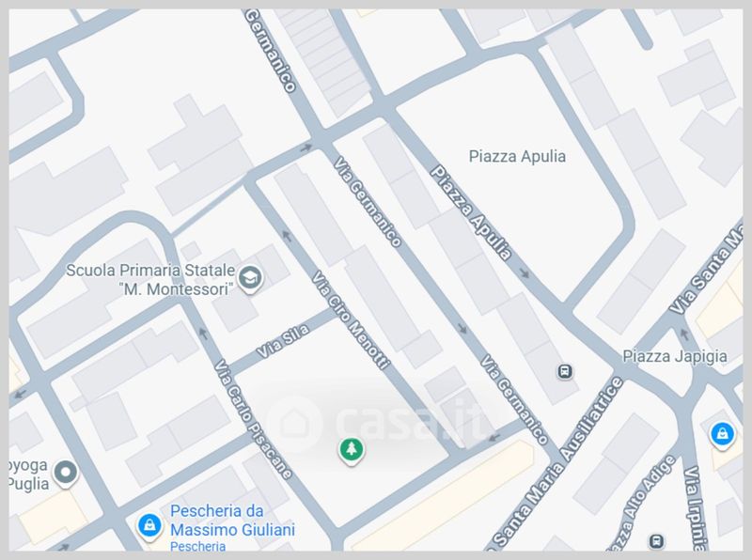Click the Scuola Primaria Statale M. Montessori label
The image size is (752, 560).
150,279
